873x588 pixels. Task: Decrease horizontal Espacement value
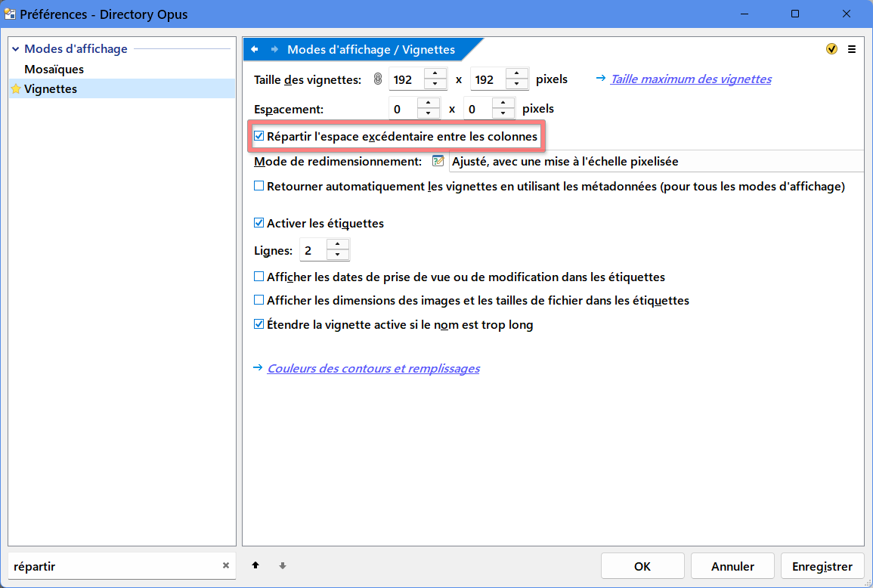pyautogui.click(x=428, y=113)
